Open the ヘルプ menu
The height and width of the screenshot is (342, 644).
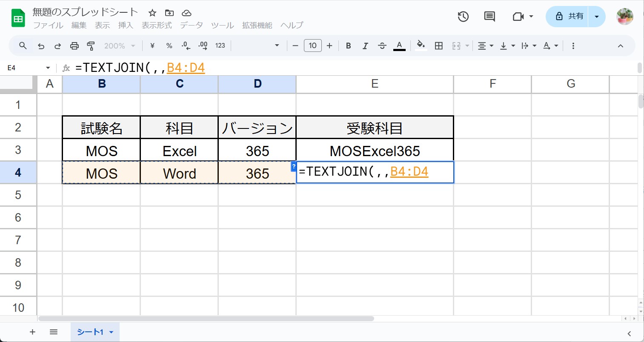tap(292, 26)
